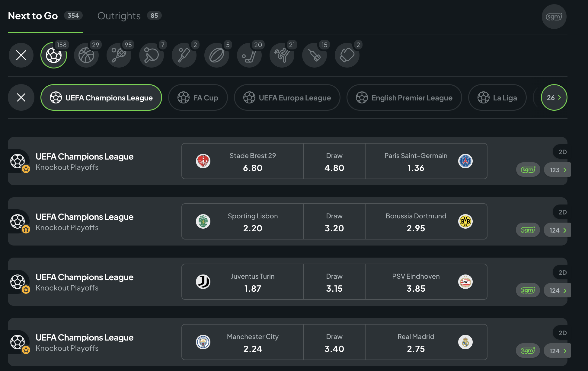The height and width of the screenshot is (371, 588).
Task: Open Champions League title for Manchester City row
Action: point(85,338)
